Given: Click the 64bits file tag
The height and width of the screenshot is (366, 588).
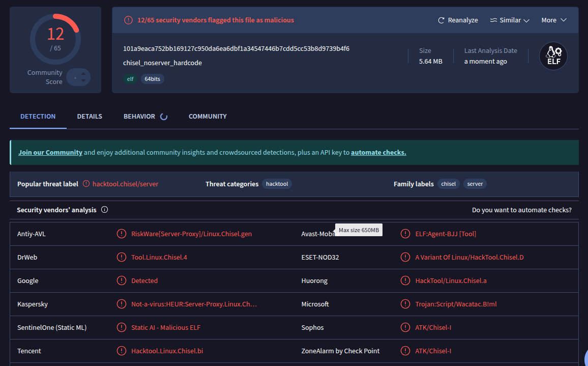Looking at the screenshot, I should point(152,79).
